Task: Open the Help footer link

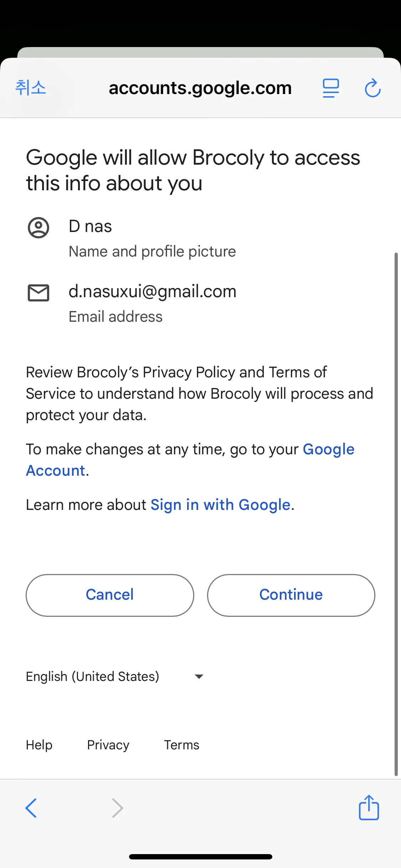Action: point(39,745)
